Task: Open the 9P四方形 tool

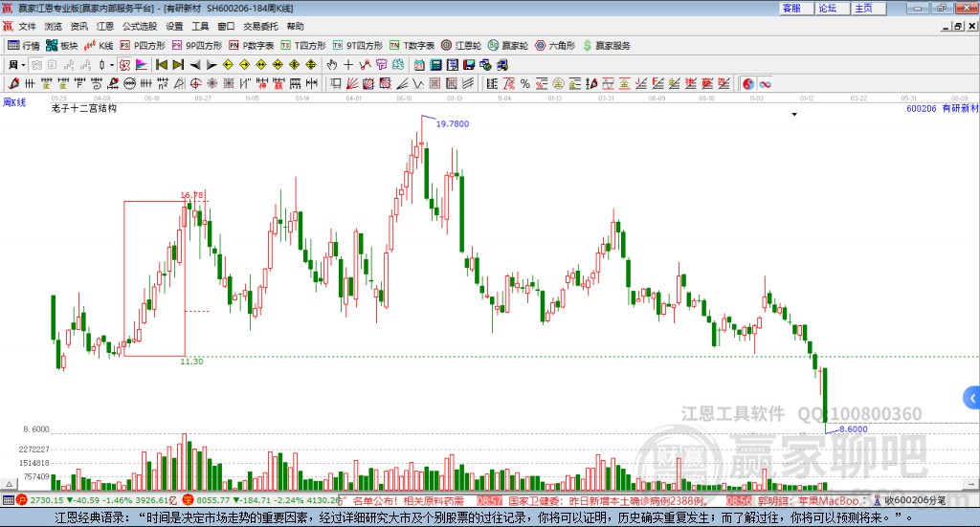Action: point(197,46)
